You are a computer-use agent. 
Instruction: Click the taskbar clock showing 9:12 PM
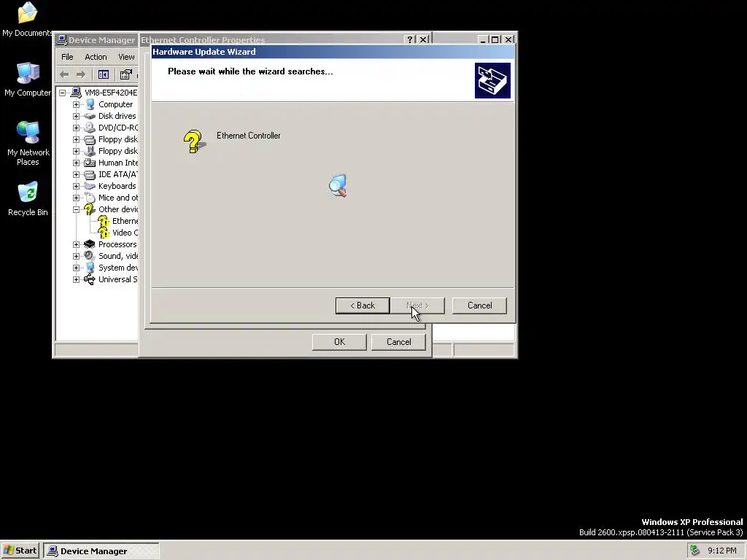coord(722,551)
